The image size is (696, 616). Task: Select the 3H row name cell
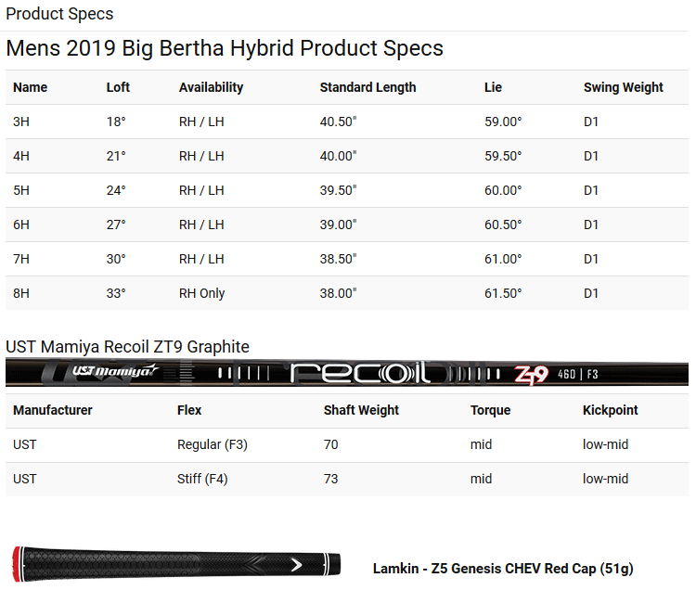21,122
